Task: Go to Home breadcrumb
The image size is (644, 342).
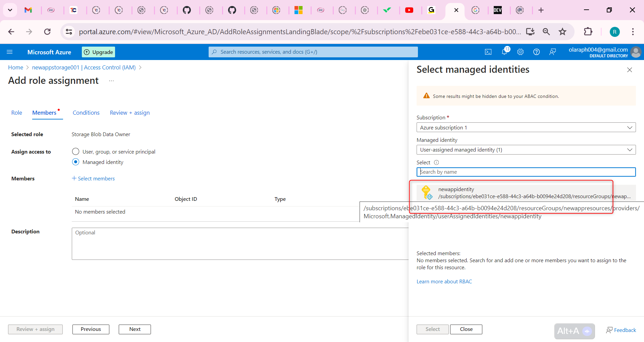Action: [x=16, y=67]
